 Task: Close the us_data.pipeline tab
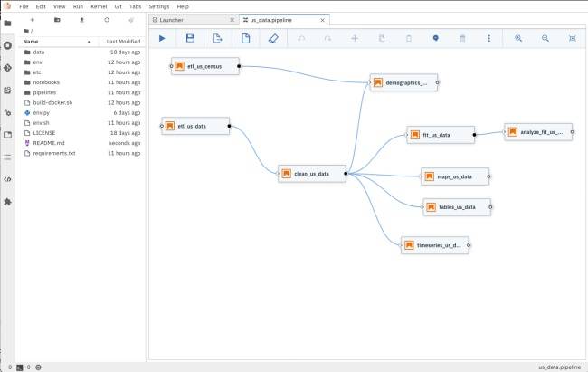(x=323, y=20)
